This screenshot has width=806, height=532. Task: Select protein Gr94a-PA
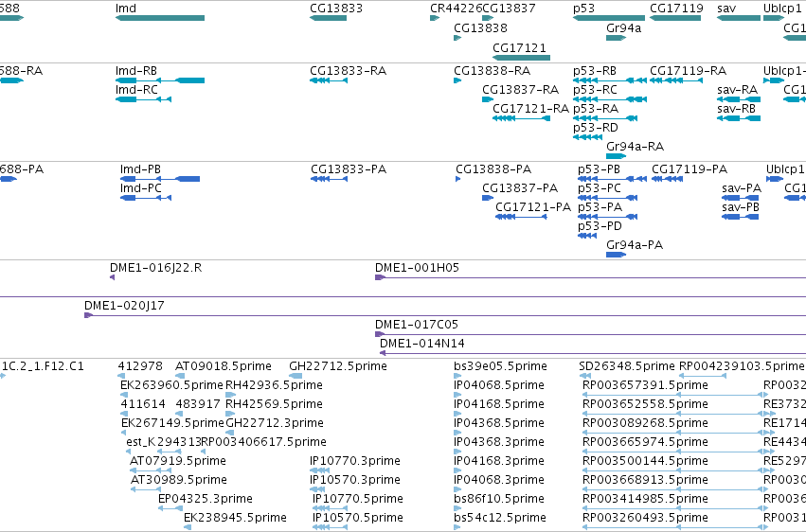[x=616, y=255]
